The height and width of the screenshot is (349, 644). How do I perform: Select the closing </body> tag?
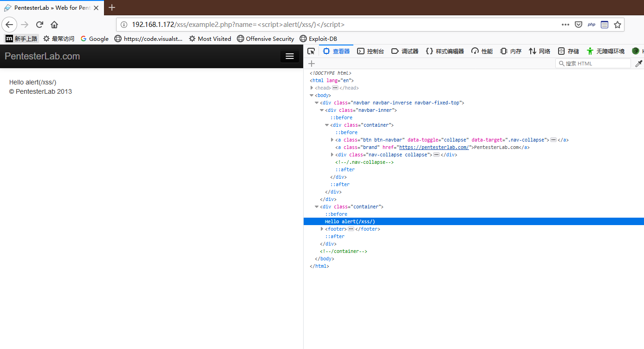click(325, 259)
